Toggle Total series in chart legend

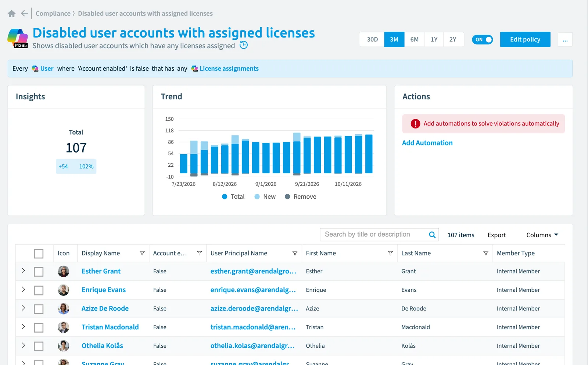(x=233, y=196)
